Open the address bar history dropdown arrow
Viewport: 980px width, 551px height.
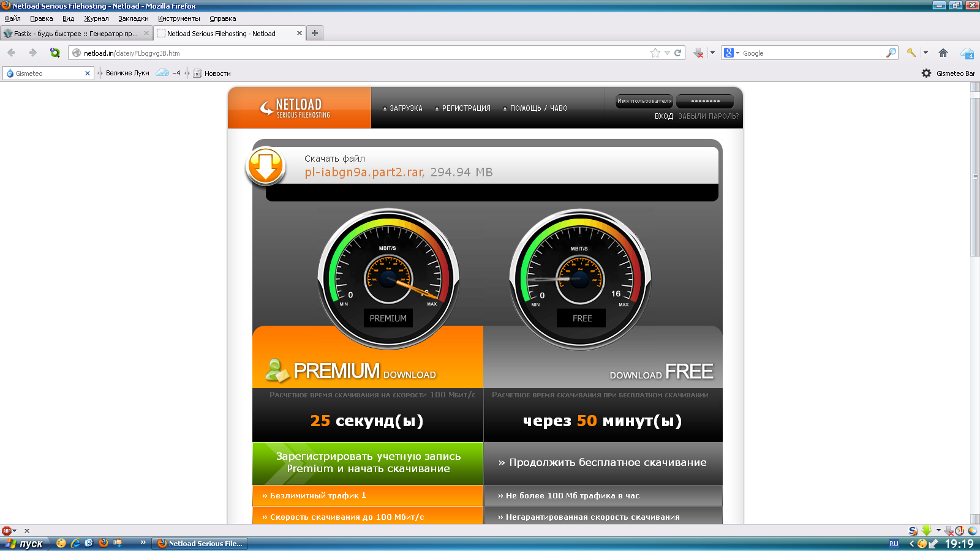[x=667, y=53]
